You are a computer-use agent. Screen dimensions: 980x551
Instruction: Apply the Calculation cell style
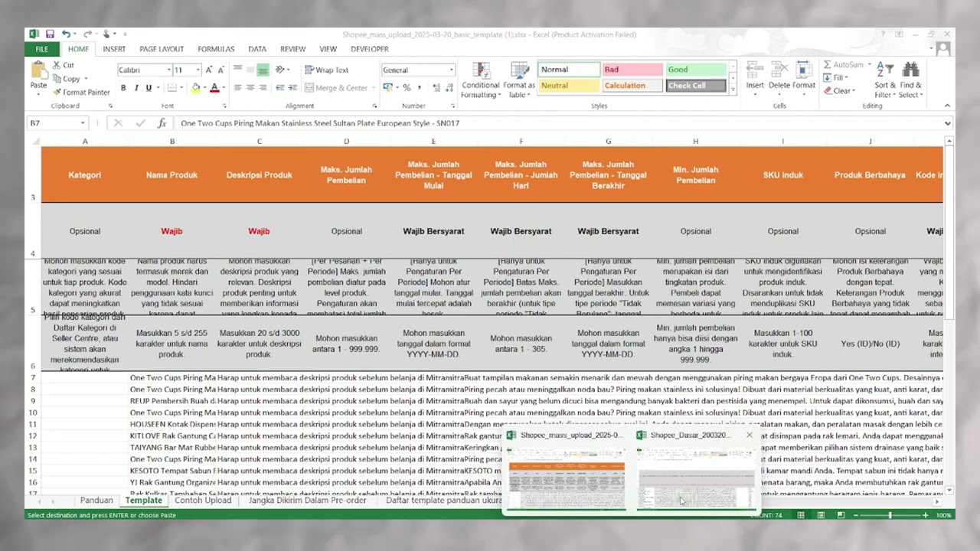tap(632, 86)
